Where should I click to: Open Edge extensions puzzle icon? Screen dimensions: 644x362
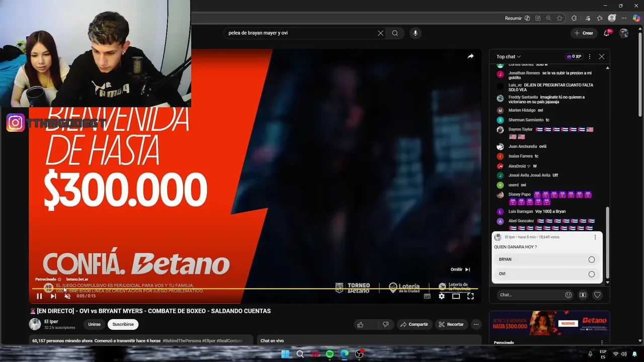[574, 18]
